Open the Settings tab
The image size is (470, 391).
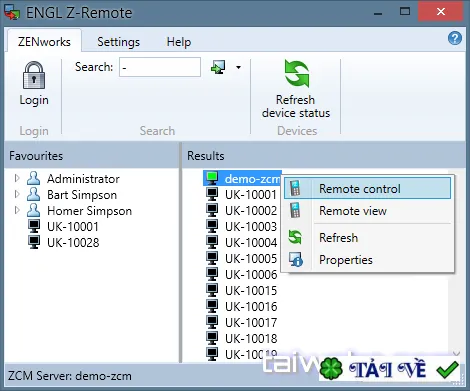(118, 42)
